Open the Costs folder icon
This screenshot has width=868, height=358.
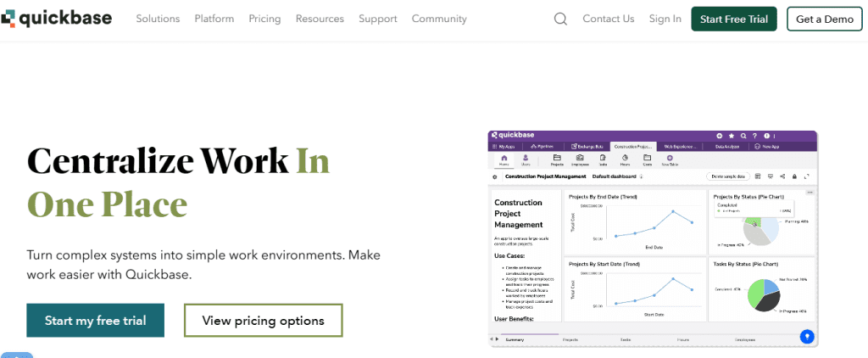pos(647,158)
